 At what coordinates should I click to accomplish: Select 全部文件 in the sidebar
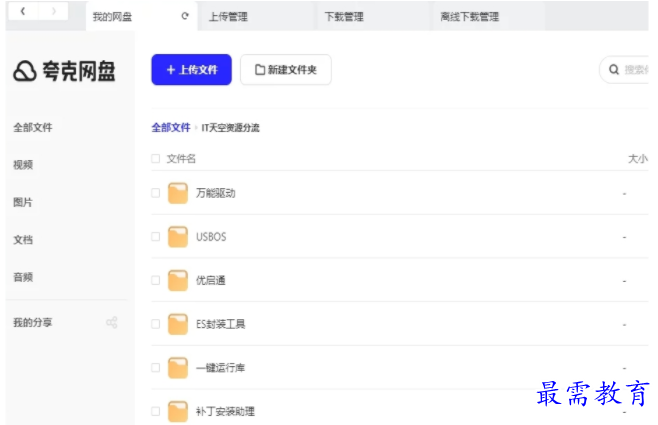[x=33, y=127]
